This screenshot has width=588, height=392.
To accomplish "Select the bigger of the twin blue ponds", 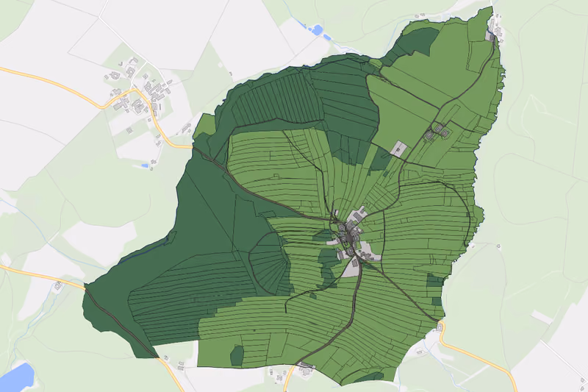I will click(318, 29).
